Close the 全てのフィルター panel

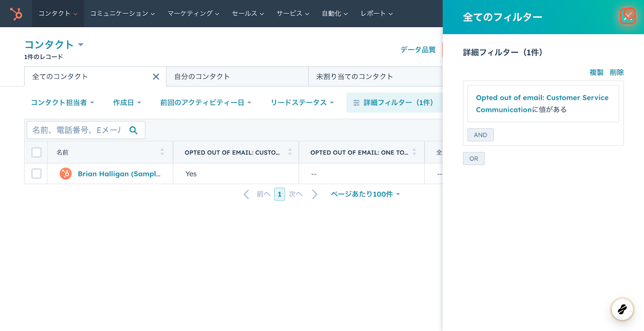pos(627,16)
